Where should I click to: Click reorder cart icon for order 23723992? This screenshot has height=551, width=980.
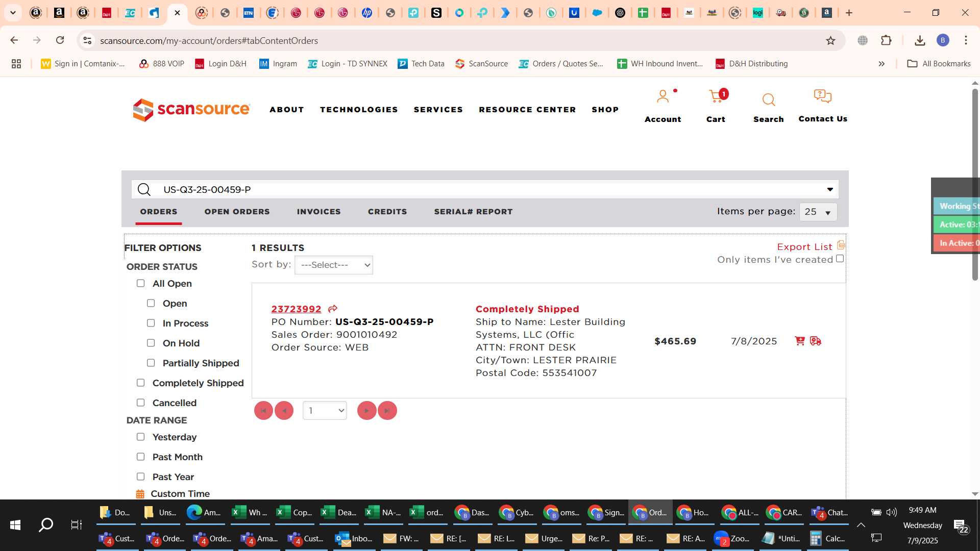[800, 341]
